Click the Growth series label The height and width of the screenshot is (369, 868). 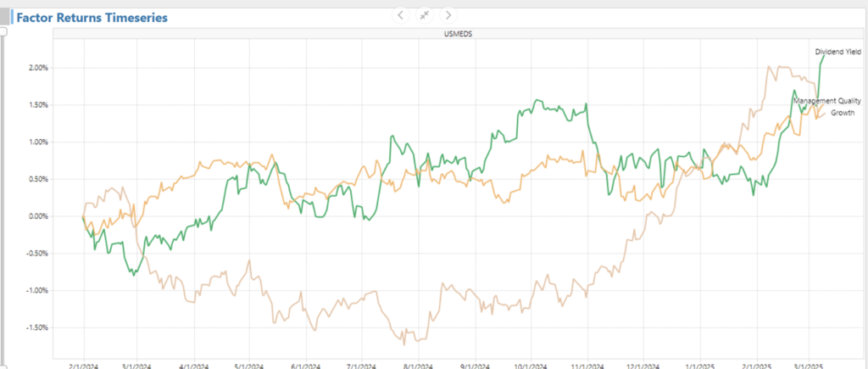842,112
